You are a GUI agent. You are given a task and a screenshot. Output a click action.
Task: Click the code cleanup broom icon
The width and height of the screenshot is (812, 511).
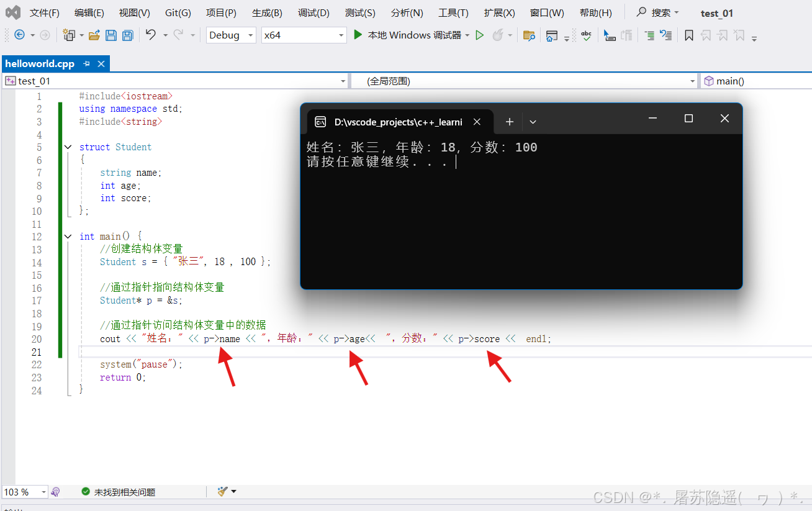click(x=223, y=491)
